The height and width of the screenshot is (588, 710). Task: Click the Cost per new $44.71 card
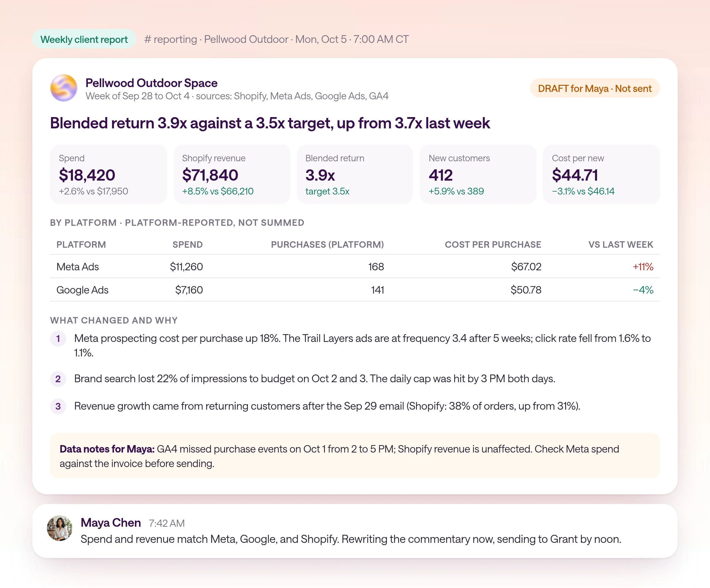pos(602,174)
